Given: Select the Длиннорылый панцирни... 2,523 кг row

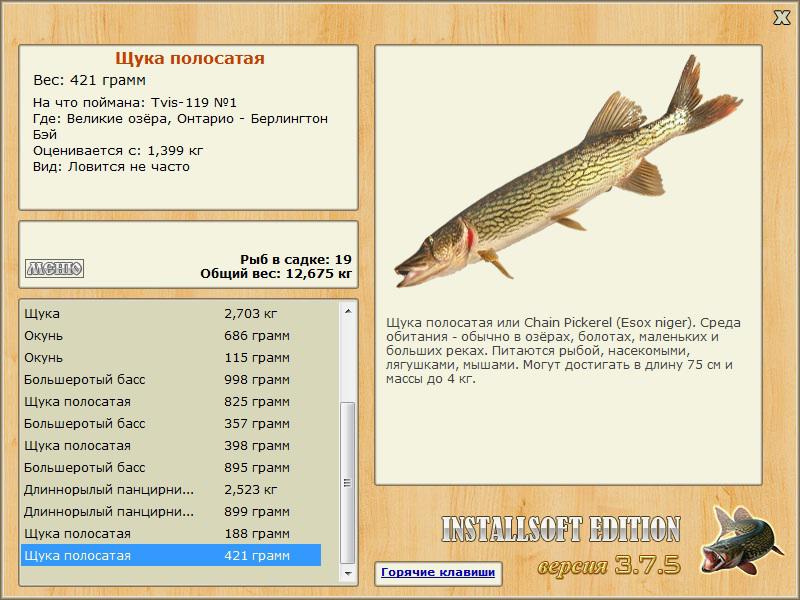Looking at the screenshot, I should (x=171, y=489).
